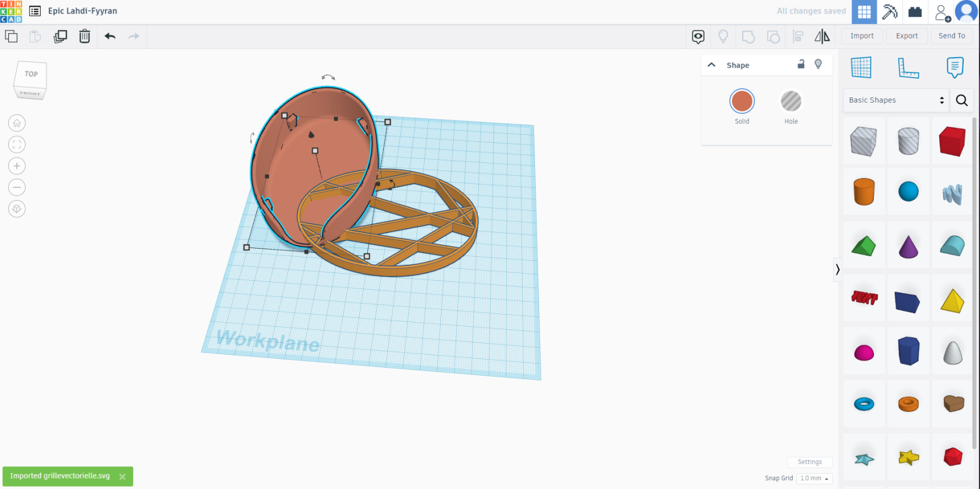Click the Duplicate and repeat icon

coord(60,36)
